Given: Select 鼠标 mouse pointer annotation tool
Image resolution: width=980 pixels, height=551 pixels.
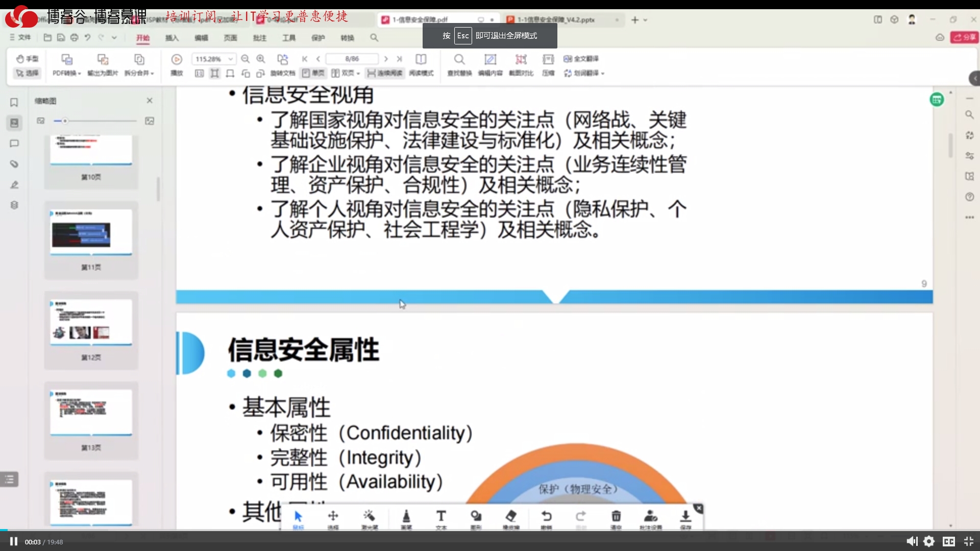Looking at the screenshot, I should (x=298, y=519).
